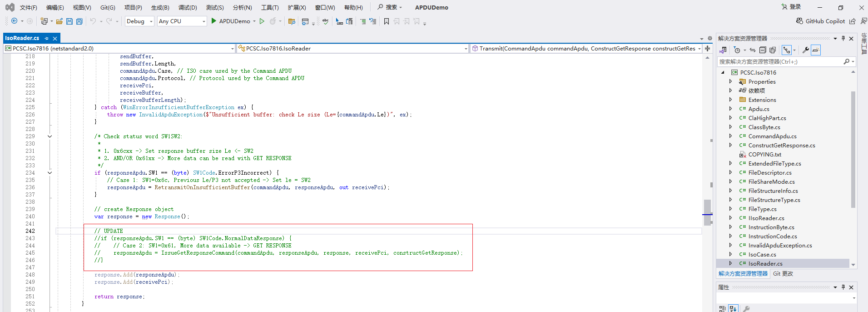Open a file with the folder icon

point(60,21)
